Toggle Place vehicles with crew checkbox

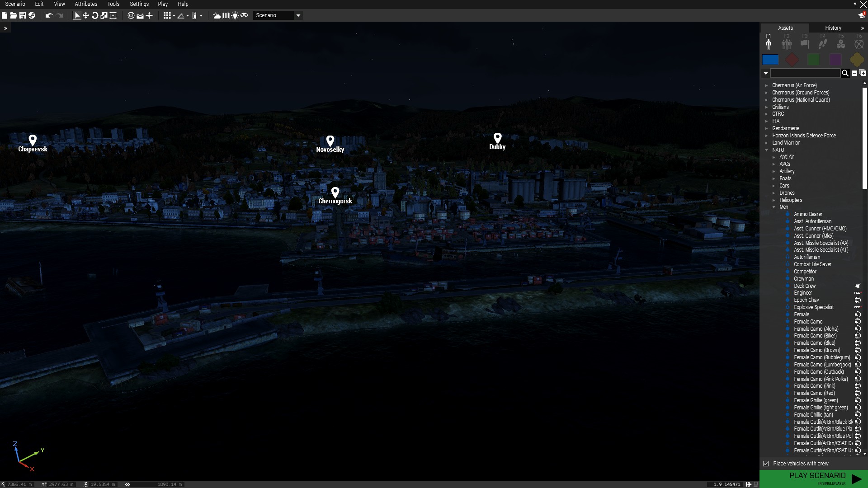(766, 464)
